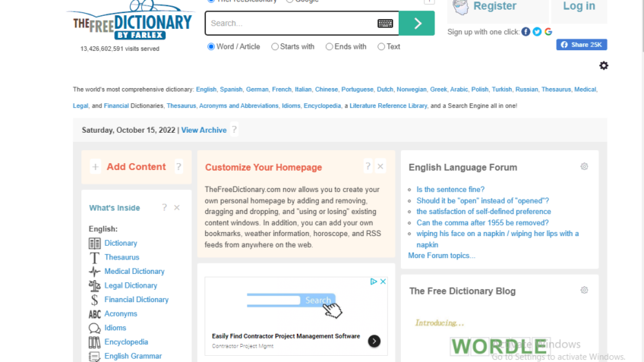Sign up with the Google icon
The image size is (644, 362).
(548, 32)
